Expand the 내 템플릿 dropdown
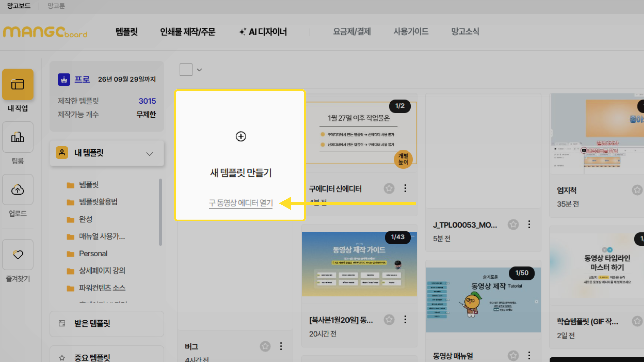Image resolution: width=644 pixels, height=362 pixels. pyautogui.click(x=149, y=153)
